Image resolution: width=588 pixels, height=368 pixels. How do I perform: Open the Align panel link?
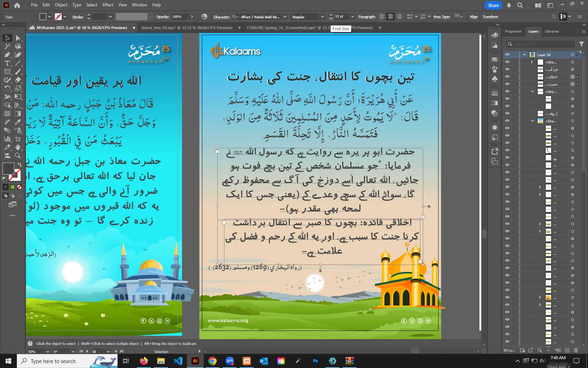pyautogui.click(x=474, y=17)
